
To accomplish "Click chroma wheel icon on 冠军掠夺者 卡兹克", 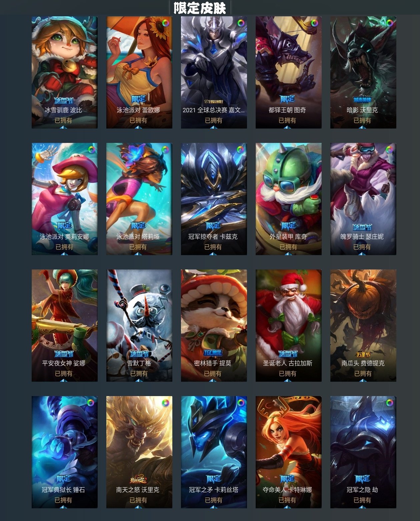I will (240, 150).
